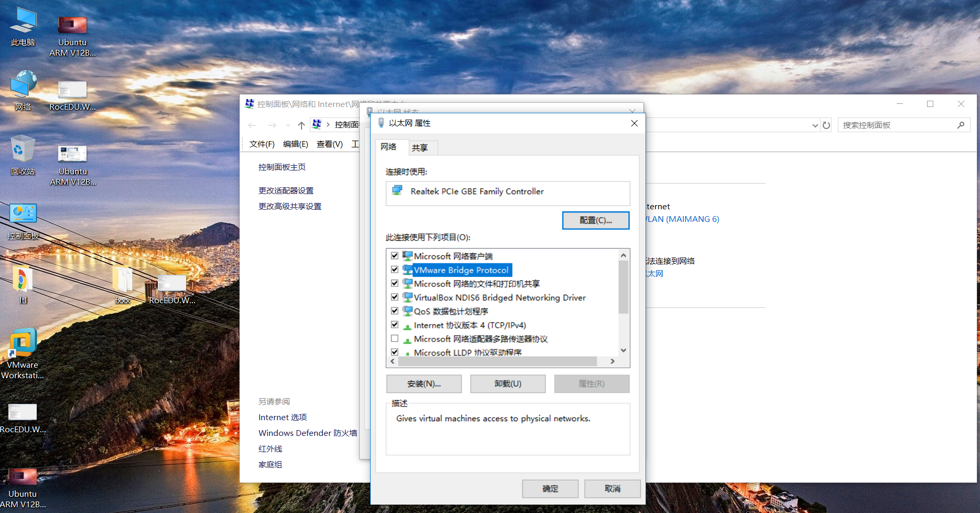Image resolution: width=980 pixels, height=513 pixels.
Task: Open the address bar history dropdown
Action: (x=815, y=125)
